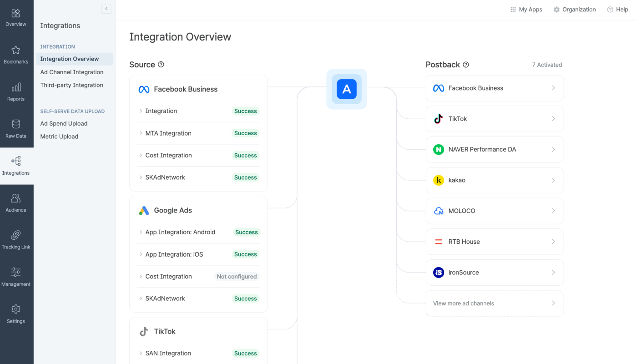Open Ad Channel Integration menu item
The height and width of the screenshot is (364, 637).
(71, 72)
